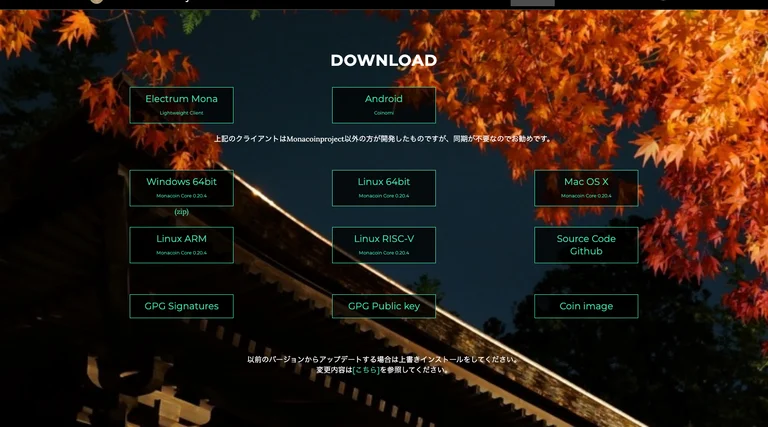Image resolution: width=768 pixels, height=427 pixels.
Task: Click the update note starting with 以前のバージョン
Action: (x=383, y=359)
